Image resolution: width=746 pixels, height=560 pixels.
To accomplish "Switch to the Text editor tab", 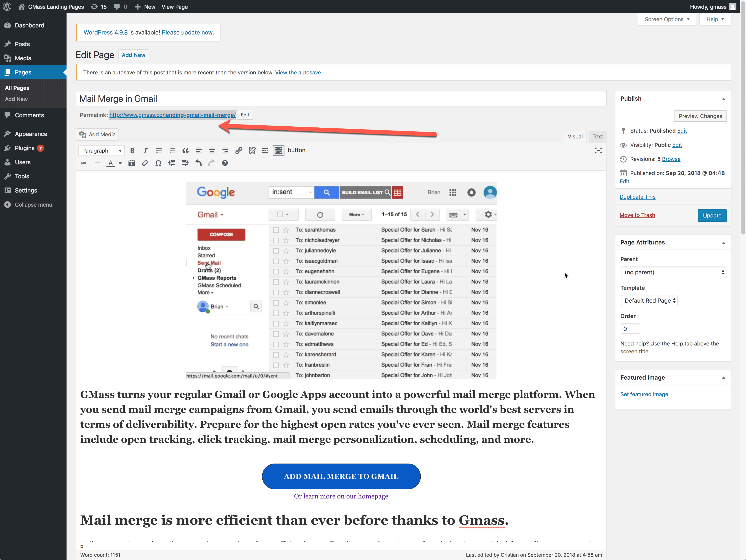I will pyautogui.click(x=597, y=137).
